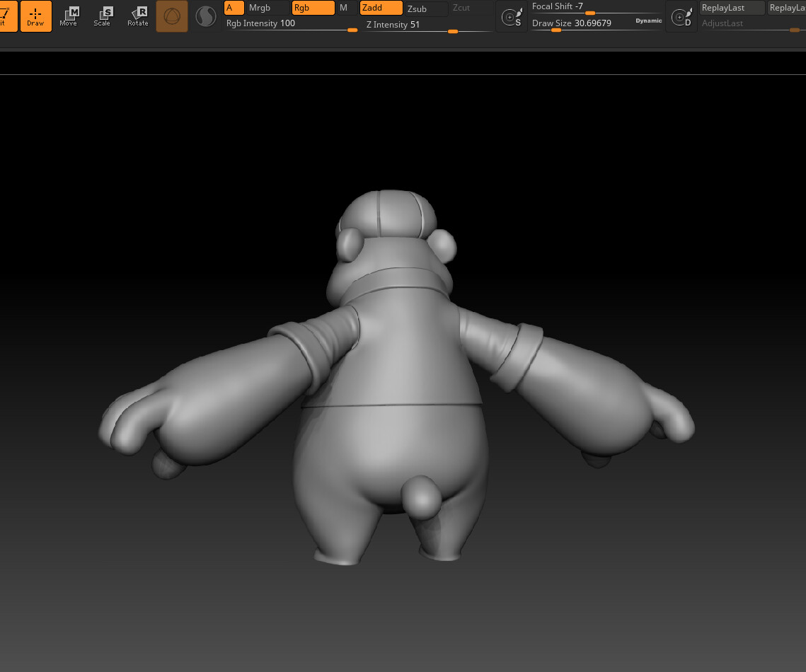Toggle the Dynamic draw size button
The image size is (806, 672).
coord(649,21)
